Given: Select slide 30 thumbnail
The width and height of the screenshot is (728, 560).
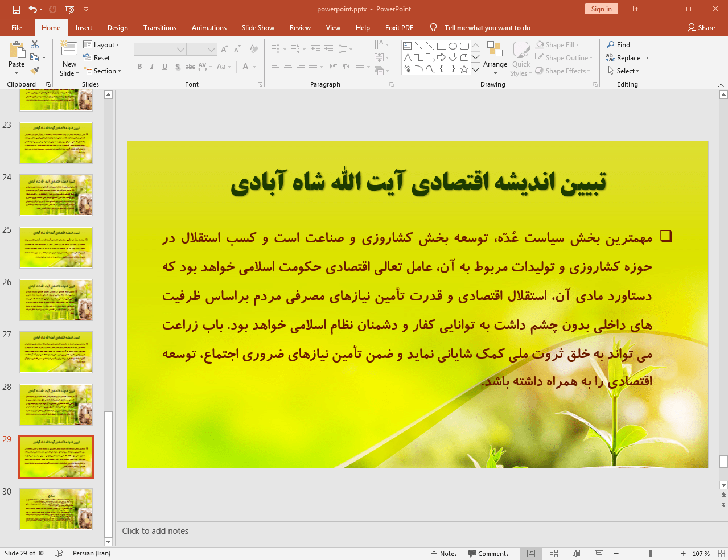Looking at the screenshot, I should (x=56, y=509).
